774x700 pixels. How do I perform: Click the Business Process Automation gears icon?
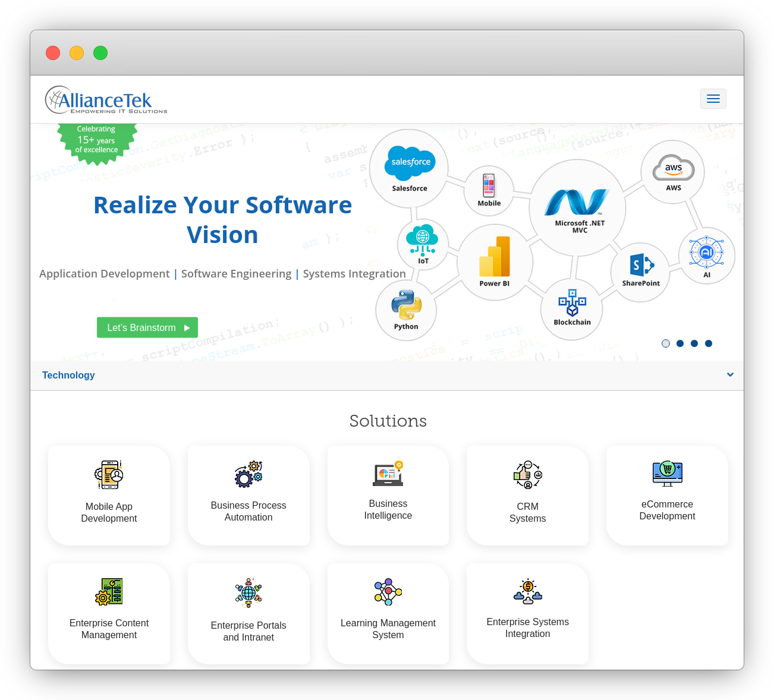(x=248, y=474)
